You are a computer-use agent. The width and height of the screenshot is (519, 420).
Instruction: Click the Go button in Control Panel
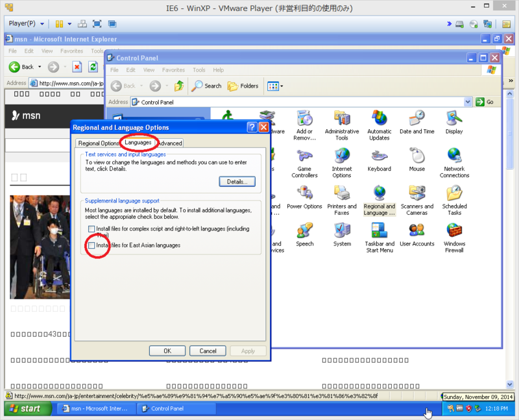485,102
